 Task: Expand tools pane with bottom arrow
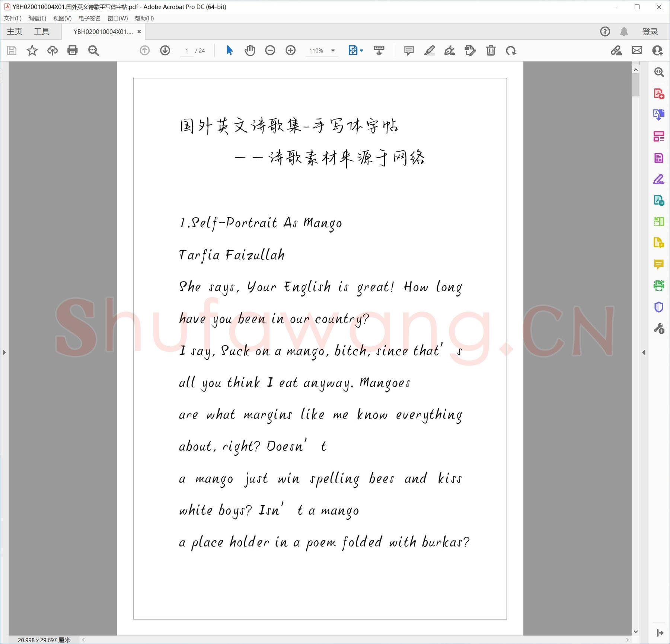coord(660,632)
